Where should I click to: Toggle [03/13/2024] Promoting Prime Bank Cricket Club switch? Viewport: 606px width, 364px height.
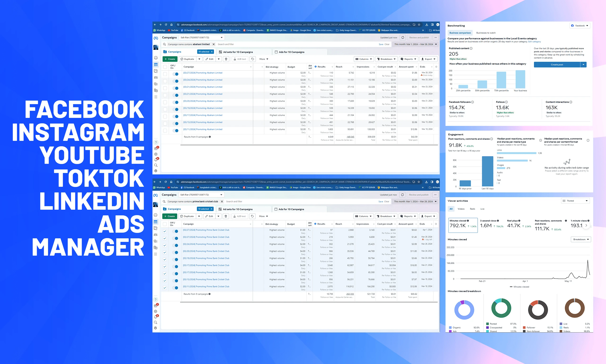point(175,281)
